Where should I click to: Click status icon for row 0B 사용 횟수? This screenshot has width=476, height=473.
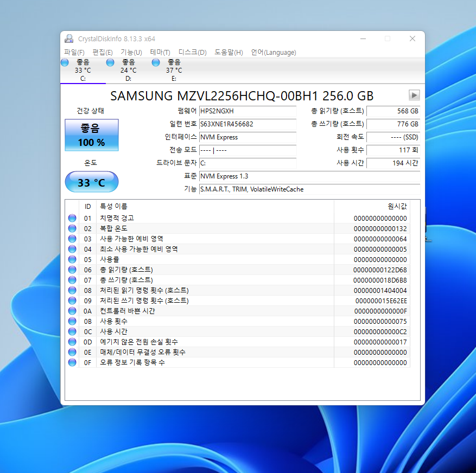[72, 321]
